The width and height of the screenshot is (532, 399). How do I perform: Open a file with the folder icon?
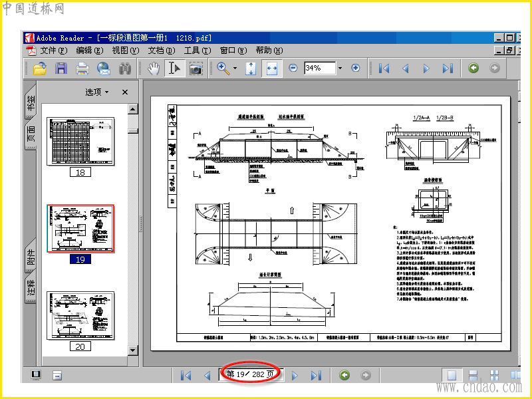pyautogui.click(x=40, y=68)
